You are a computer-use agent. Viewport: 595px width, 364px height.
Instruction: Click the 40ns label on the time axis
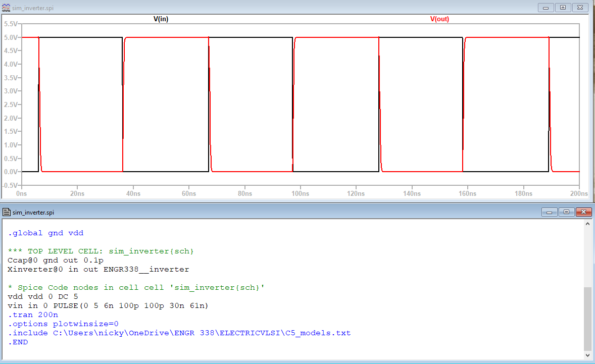coord(133,194)
